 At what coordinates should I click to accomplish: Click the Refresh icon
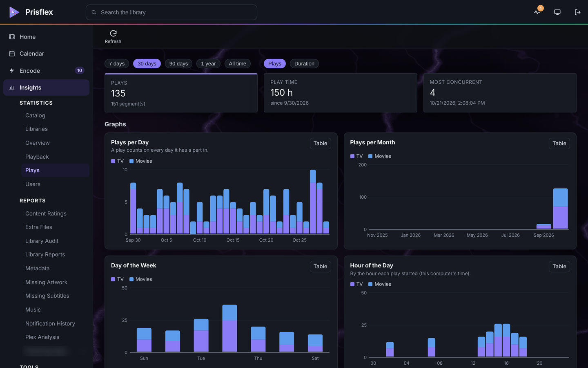point(113,33)
